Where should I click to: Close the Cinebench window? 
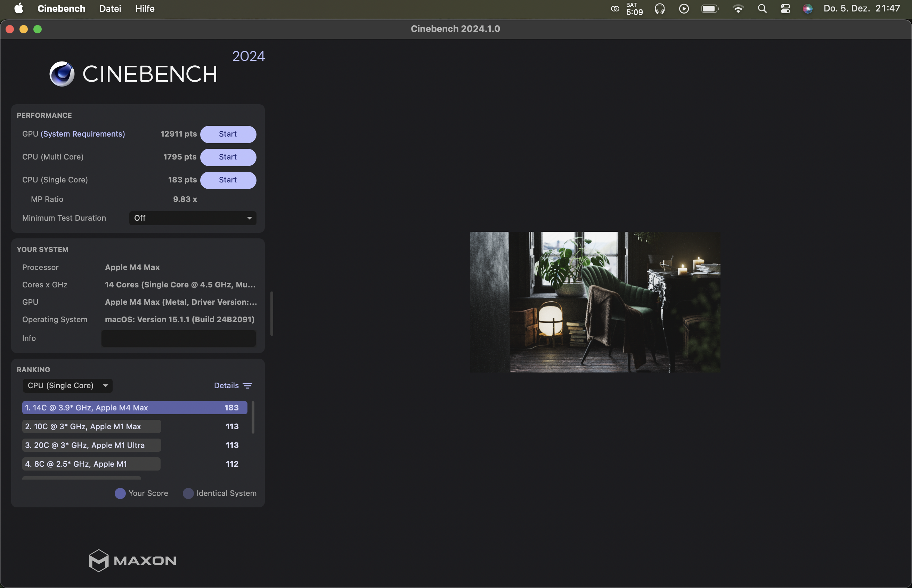pyautogui.click(x=10, y=29)
